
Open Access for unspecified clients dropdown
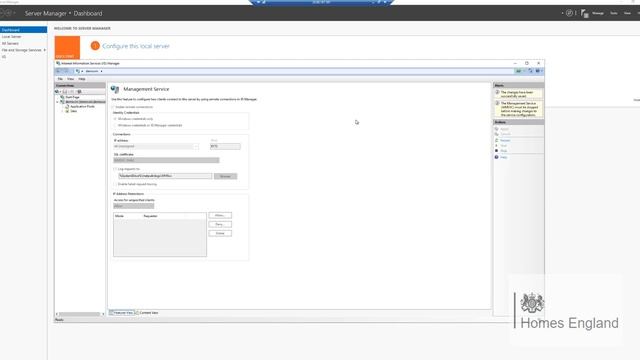(x=134, y=206)
